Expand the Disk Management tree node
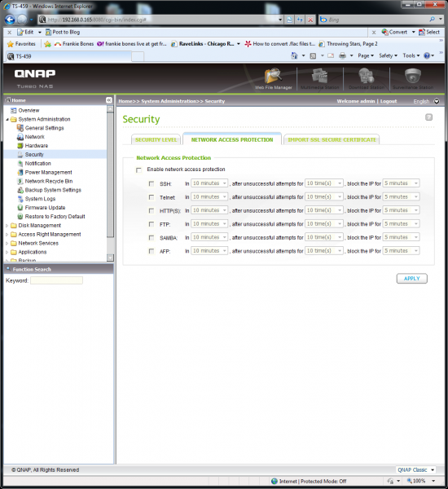The image size is (448, 489). [x=7, y=225]
